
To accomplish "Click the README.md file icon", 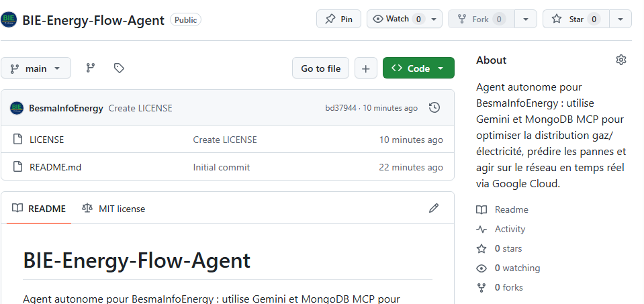I will pos(17,167).
